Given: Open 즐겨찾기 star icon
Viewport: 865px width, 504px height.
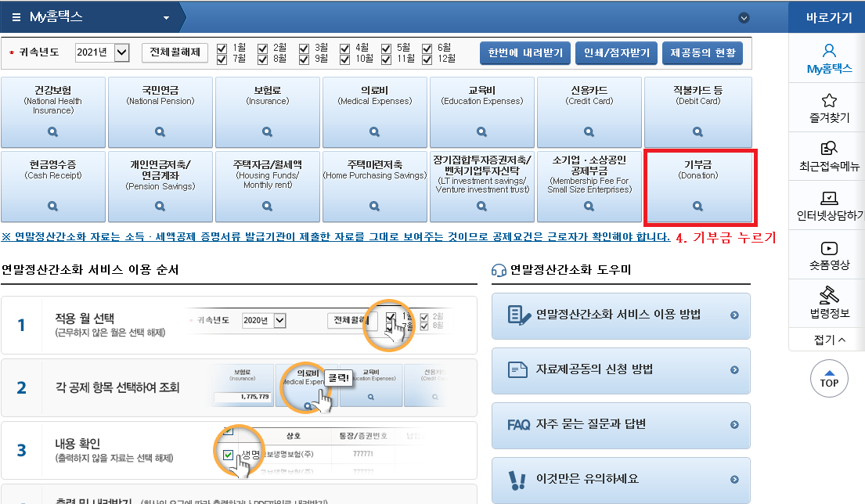Looking at the screenshot, I should click(829, 100).
